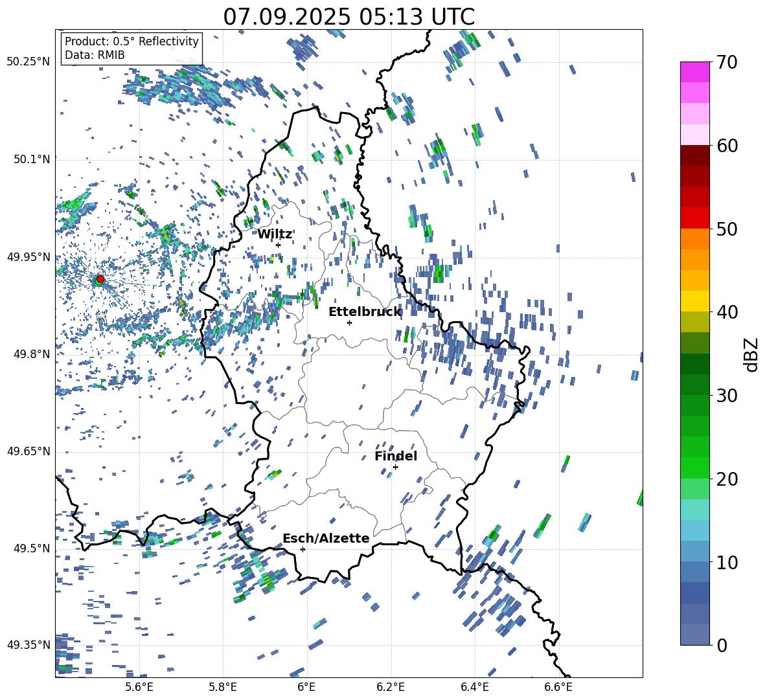The height and width of the screenshot is (700, 767).
Task: Click the 6.4°E longitude label
Action: (x=474, y=687)
